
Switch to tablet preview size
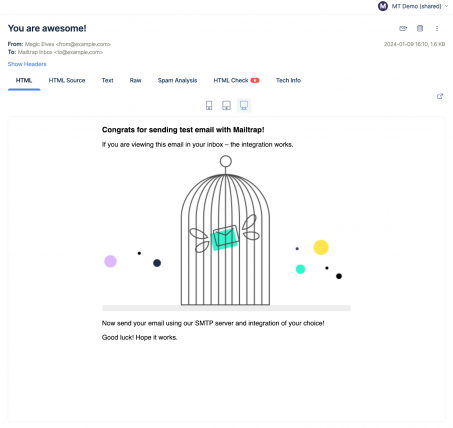[226, 105]
